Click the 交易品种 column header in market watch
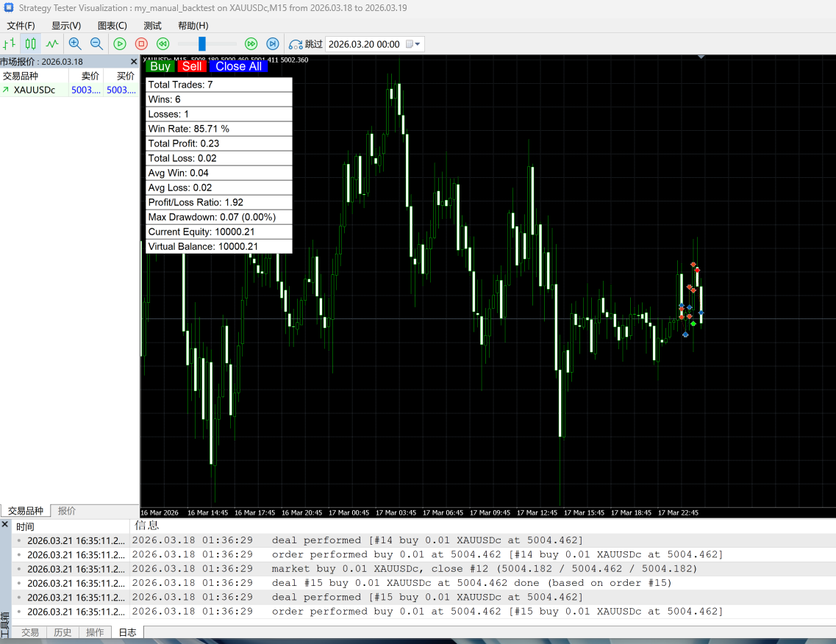The image size is (836, 644). [x=34, y=76]
